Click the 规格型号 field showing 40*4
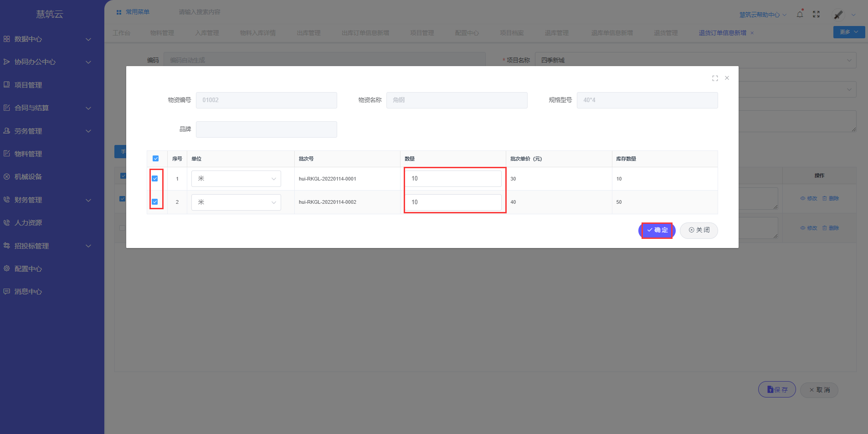The height and width of the screenshot is (434, 868). tap(647, 100)
